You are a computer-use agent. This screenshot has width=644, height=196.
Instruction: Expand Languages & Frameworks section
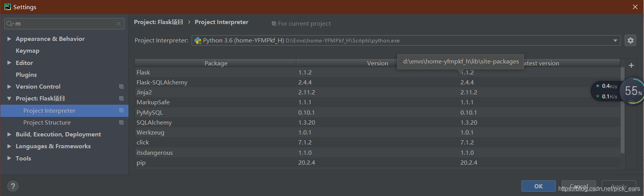9,146
